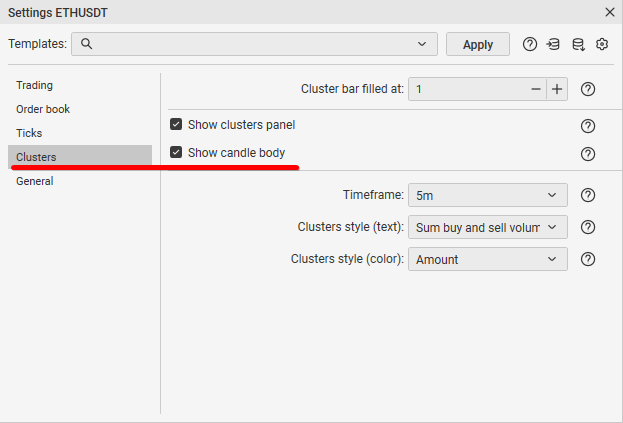Click the export template database icon
The height and width of the screenshot is (423, 623).
[578, 44]
